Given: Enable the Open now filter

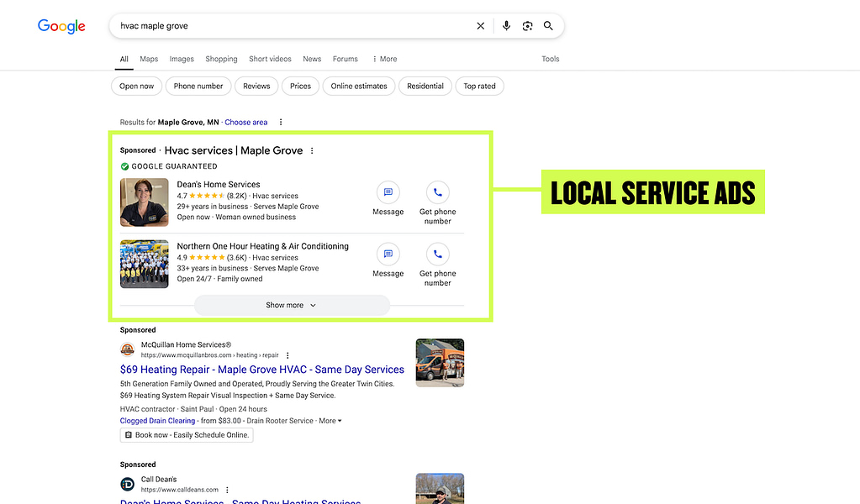Looking at the screenshot, I should click(136, 86).
